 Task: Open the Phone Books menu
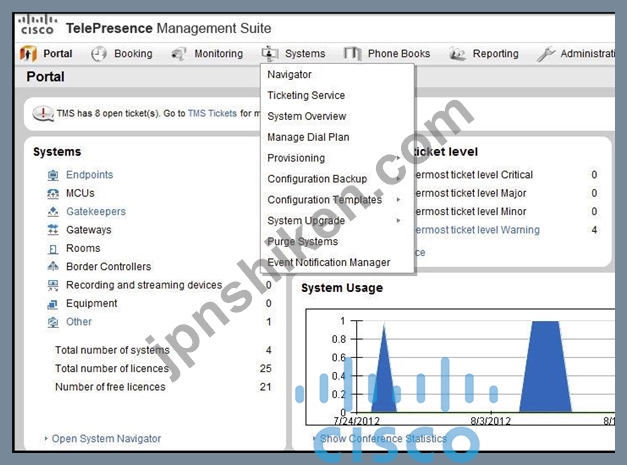(399, 54)
